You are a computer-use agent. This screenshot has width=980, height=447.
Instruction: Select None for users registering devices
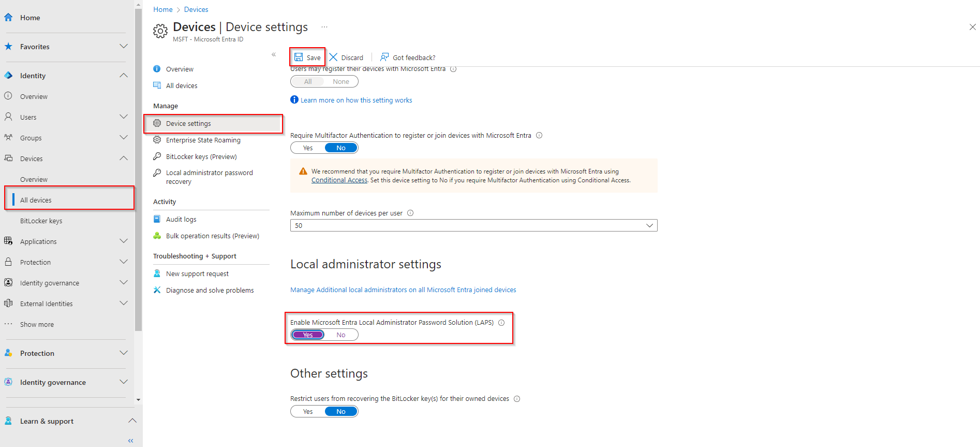tap(341, 81)
